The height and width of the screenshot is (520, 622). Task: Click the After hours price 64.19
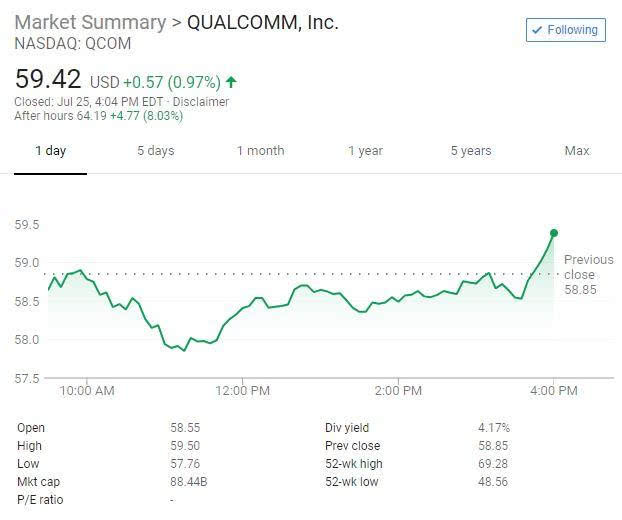pos(91,116)
